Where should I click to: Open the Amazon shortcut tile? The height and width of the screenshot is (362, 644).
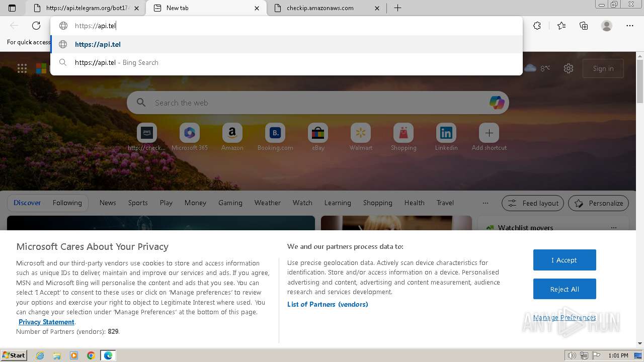click(x=232, y=137)
